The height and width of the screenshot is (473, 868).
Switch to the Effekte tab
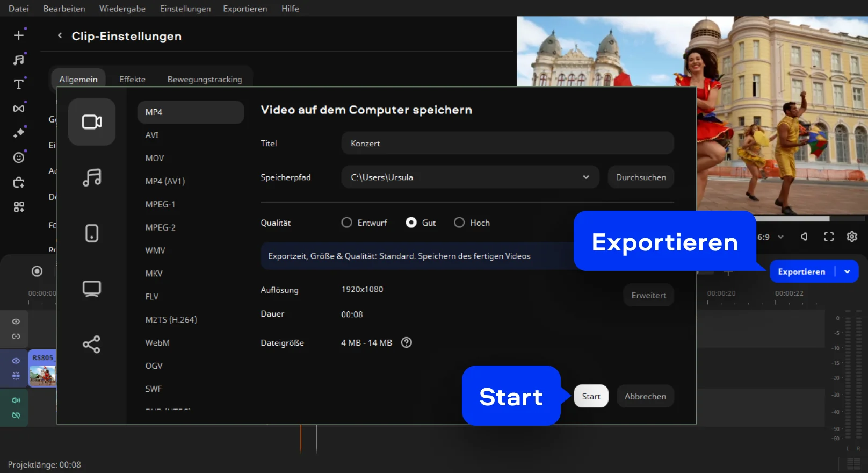(x=132, y=79)
